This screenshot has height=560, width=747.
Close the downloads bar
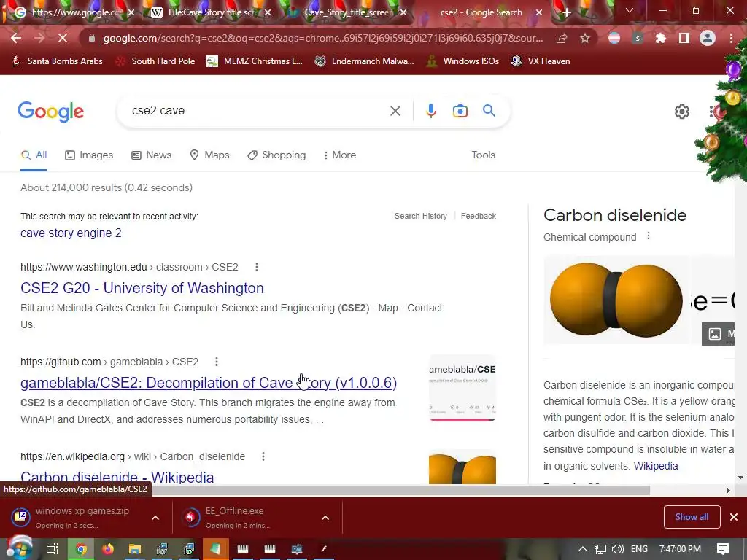(x=734, y=517)
